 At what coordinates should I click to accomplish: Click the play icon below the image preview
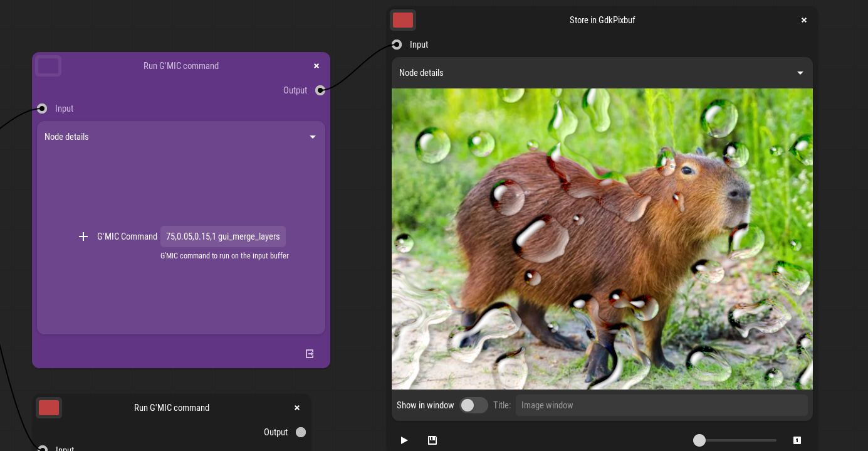(404, 440)
